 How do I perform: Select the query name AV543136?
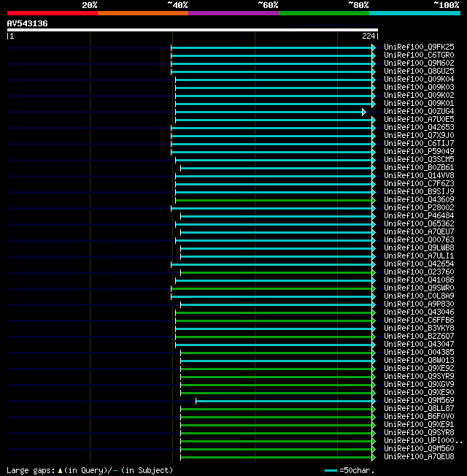27,23
